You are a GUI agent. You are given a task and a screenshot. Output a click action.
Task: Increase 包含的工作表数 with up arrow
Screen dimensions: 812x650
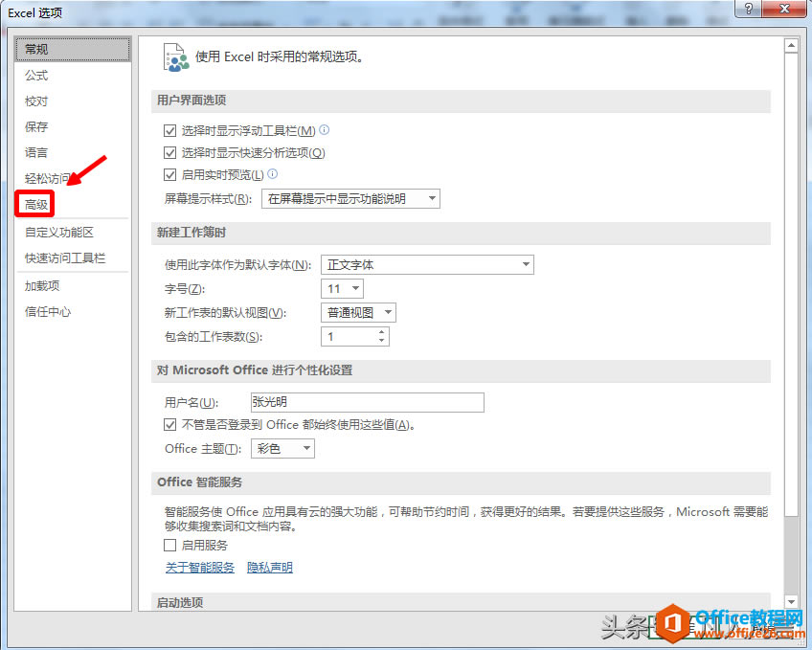pos(382,332)
